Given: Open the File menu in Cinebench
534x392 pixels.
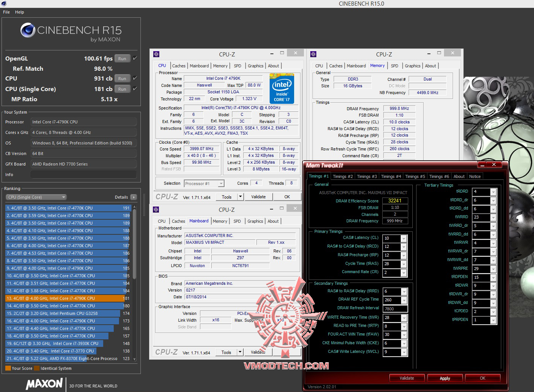Looking at the screenshot, I should 6,12.
